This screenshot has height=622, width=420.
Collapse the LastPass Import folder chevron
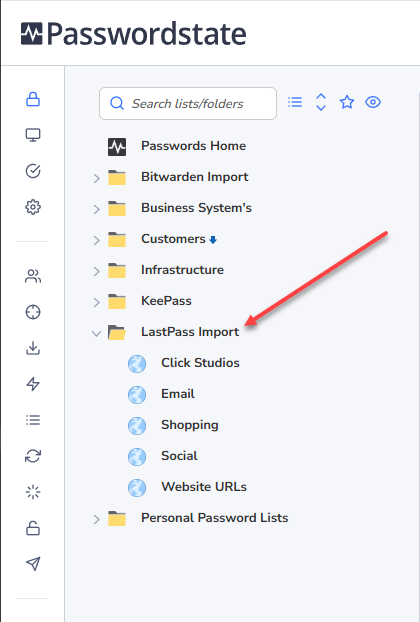click(96, 333)
